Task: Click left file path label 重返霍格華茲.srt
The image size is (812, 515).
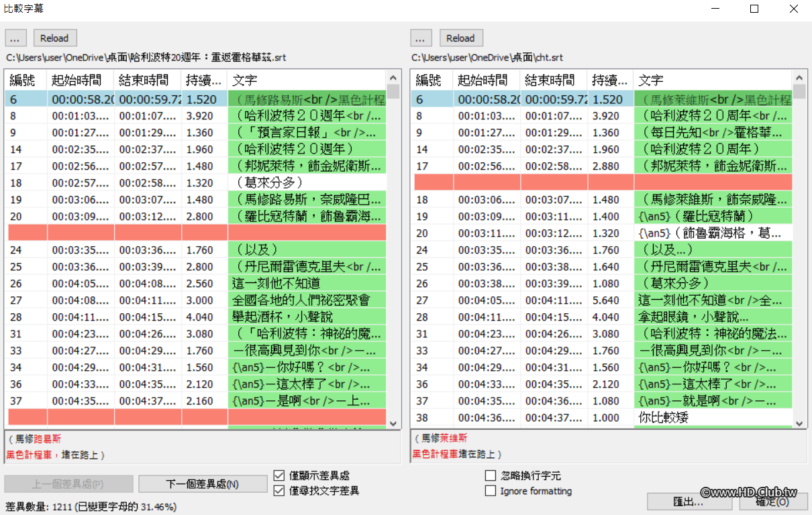Action: point(146,58)
